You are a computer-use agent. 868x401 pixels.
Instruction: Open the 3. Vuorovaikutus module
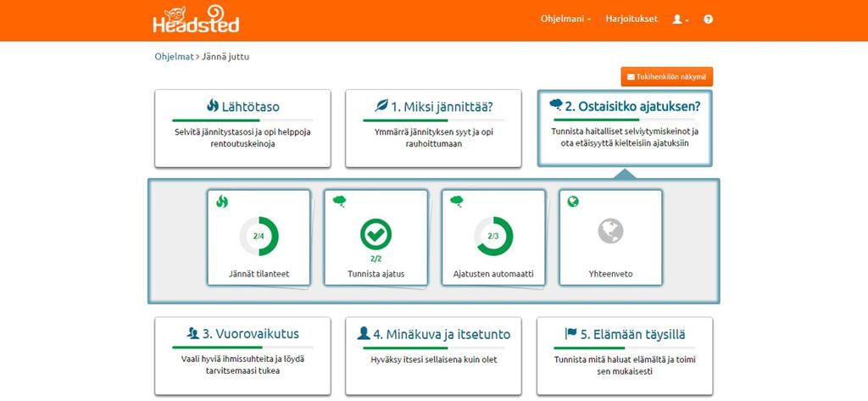pyautogui.click(x=242, y=355)
